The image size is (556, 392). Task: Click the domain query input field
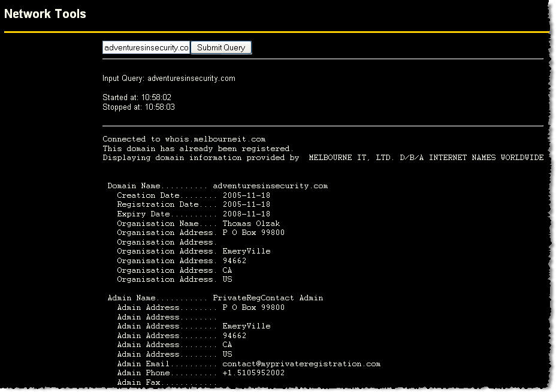click(x=146, y=47)
